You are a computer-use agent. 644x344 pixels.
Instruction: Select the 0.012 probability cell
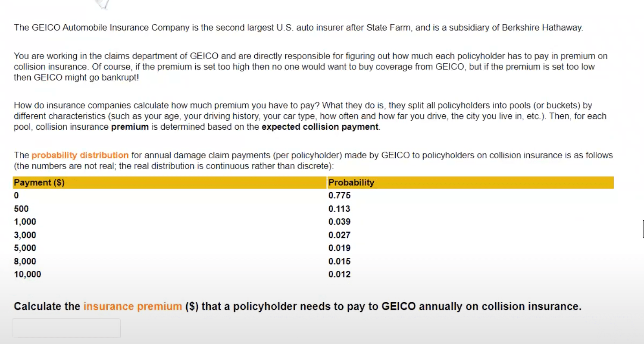coord(340,275)
